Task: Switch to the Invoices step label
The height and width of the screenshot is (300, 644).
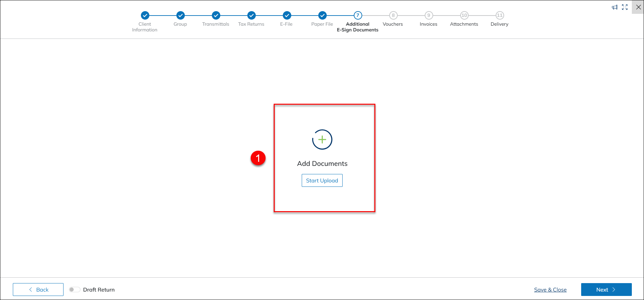Action: click(x=428, y=24)
